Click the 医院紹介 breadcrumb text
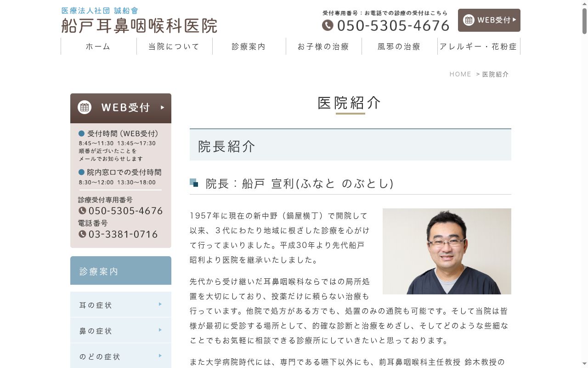 click(496, 74)
